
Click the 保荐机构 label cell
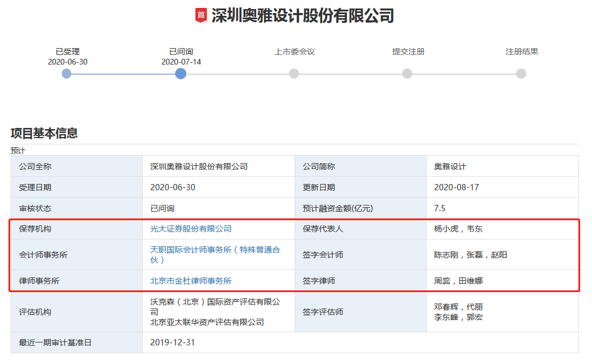click(x=76, y=229)
